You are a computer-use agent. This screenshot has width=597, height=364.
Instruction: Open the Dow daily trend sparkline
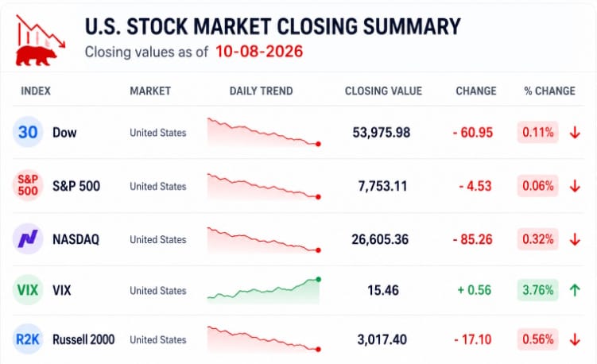tap(264, 132)
